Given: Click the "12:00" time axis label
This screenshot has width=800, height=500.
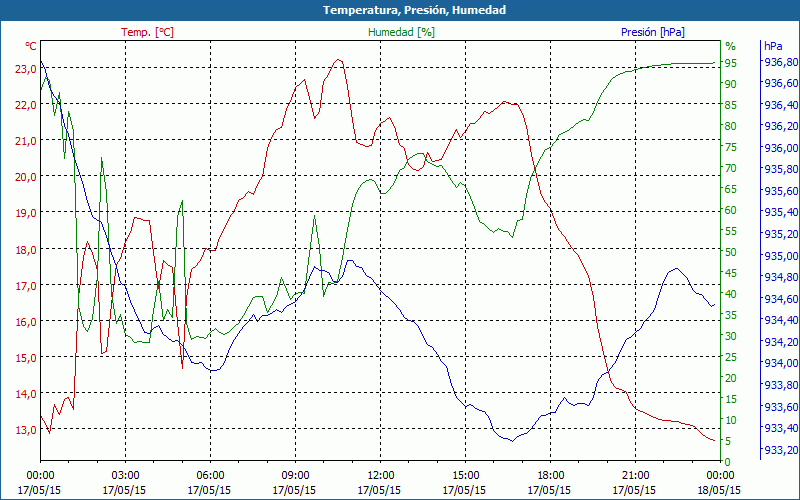Looking at the screenshot, I should point(381,476).
